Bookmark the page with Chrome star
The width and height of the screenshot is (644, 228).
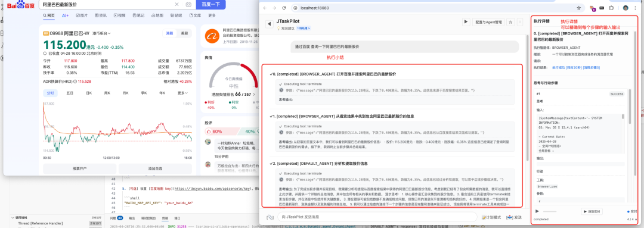578,8
